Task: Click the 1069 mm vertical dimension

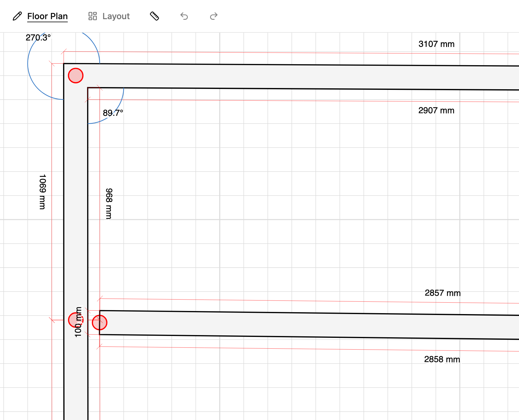Action: point(42,192)
